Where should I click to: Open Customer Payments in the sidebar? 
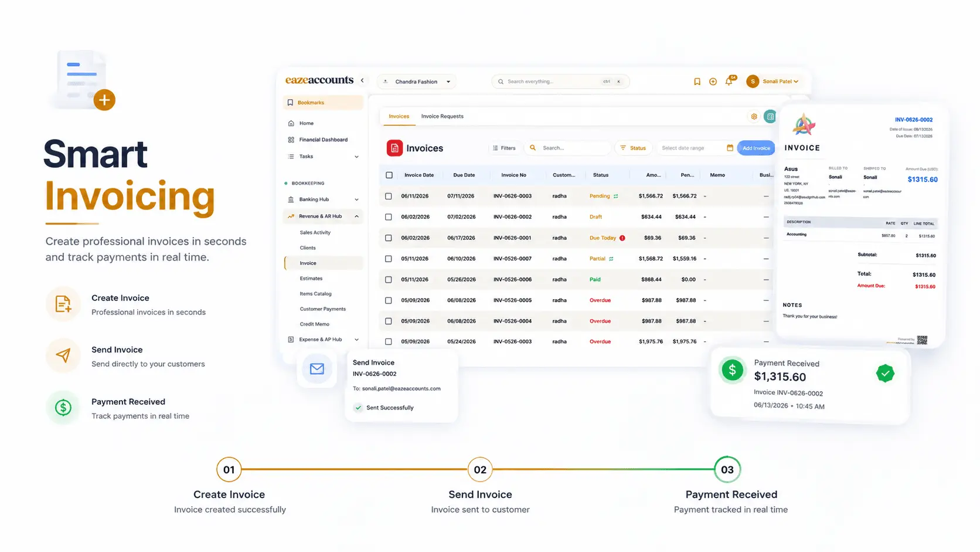(323, 309)
